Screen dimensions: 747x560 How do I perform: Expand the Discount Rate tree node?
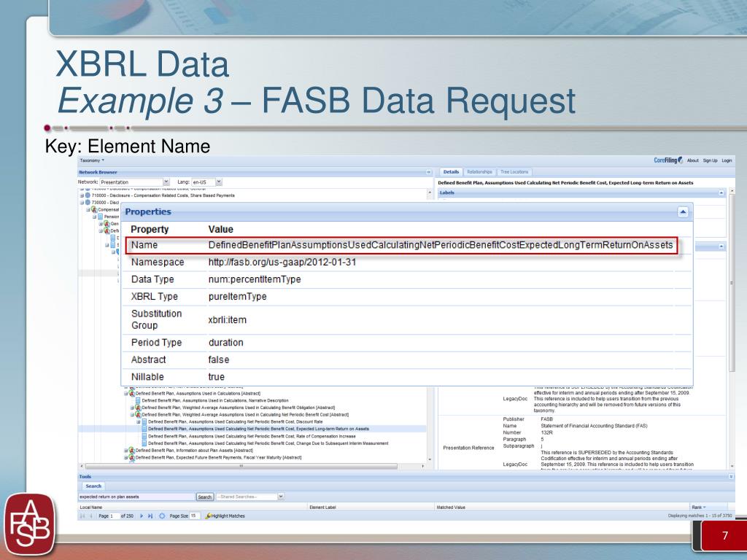click(x=139, y=422)
